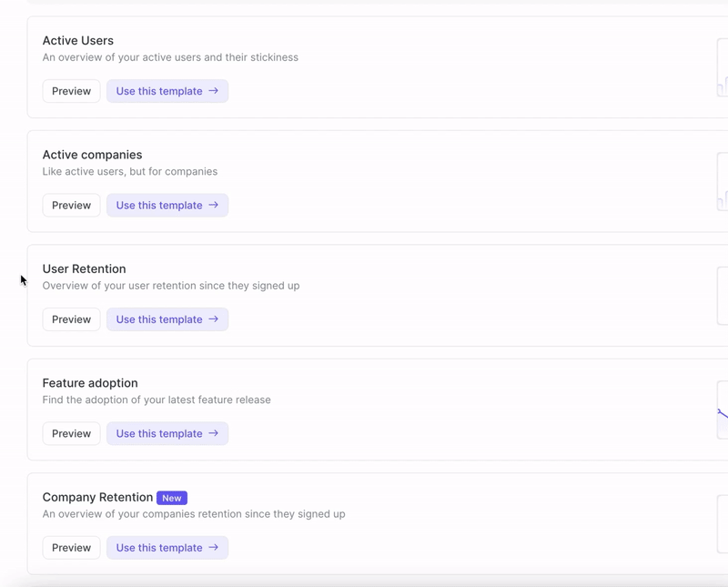Viewport: 728px width, 587px height.
Task: Click the New badge beside Company Retention
Action: click(172, 498)
